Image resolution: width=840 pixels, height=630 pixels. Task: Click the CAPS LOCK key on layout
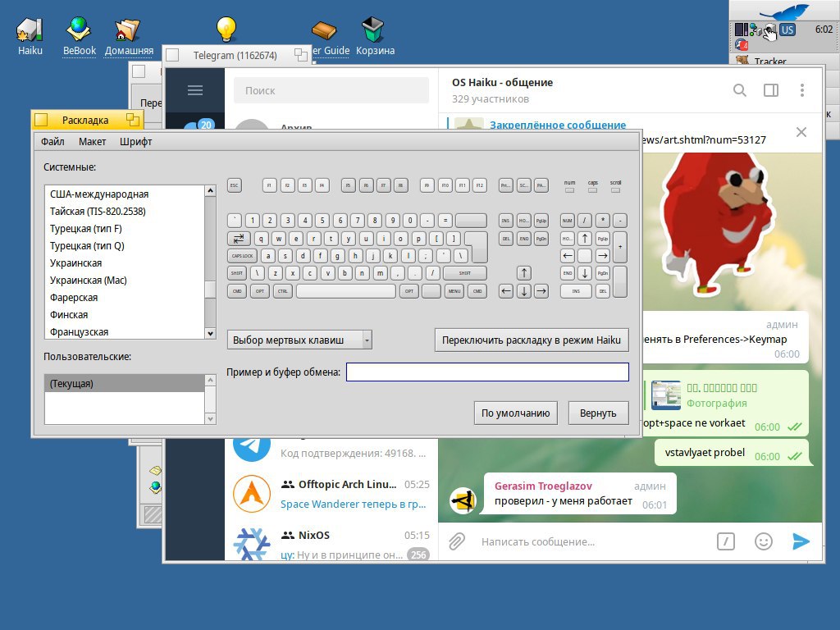click(x=242, y=256)
